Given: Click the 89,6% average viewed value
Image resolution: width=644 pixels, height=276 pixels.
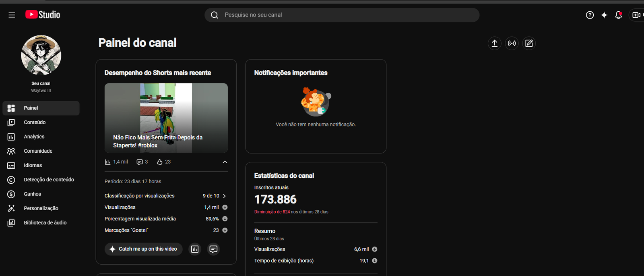Looking at the screenshot, I should click(x=212, y=219).
